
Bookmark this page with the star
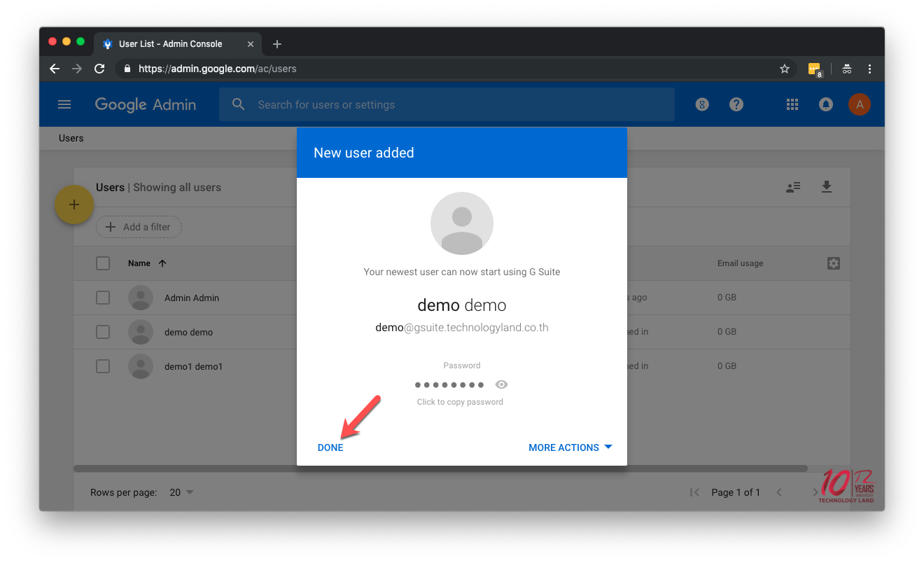[x=785, y=69]
